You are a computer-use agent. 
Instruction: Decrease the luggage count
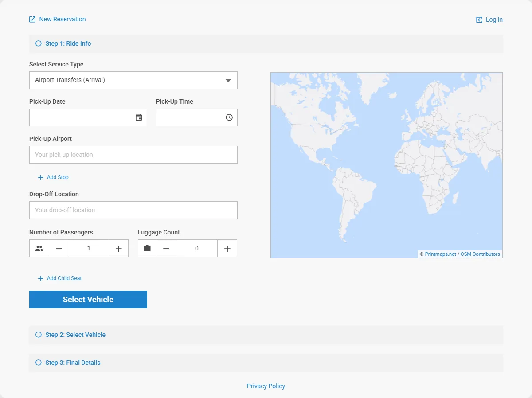click(x=166, y=249)
